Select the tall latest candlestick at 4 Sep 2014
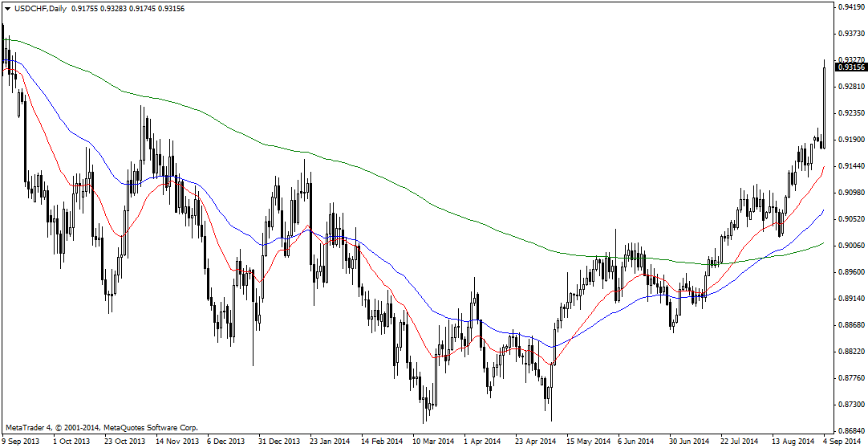The height and width of the screenshot is (448, 868). pyautogui.click(x=824, y=104)
